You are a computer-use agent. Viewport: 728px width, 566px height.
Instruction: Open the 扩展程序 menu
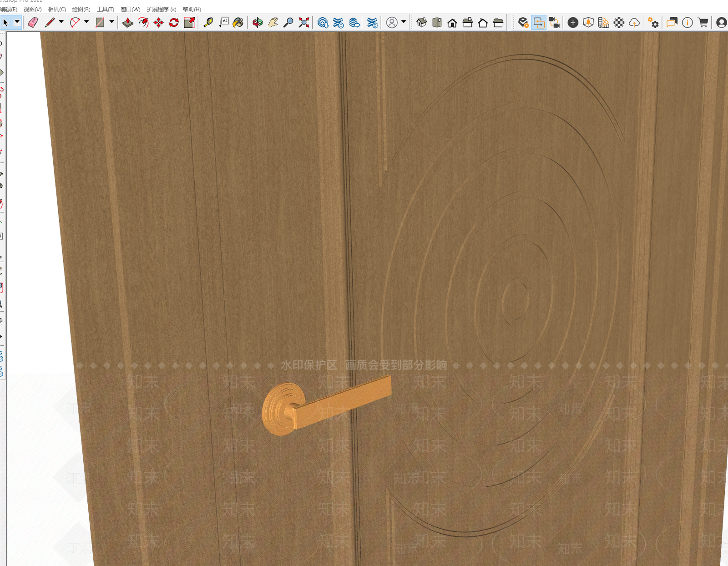click(161, 9)
